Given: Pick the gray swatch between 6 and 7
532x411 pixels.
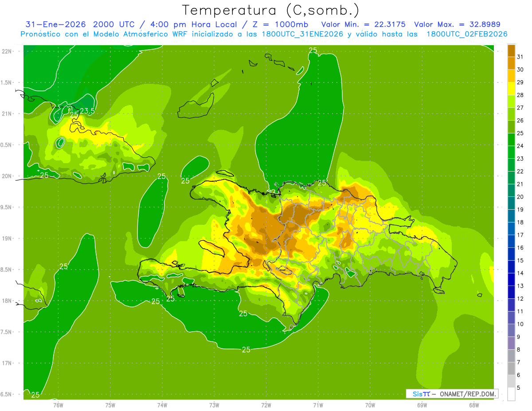Looking at the screenshot, I should coord(511,368).
